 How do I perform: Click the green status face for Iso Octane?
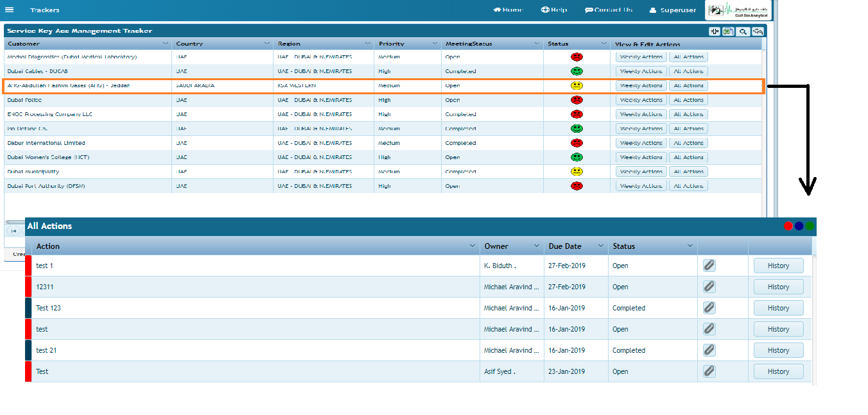coord(577,128)
